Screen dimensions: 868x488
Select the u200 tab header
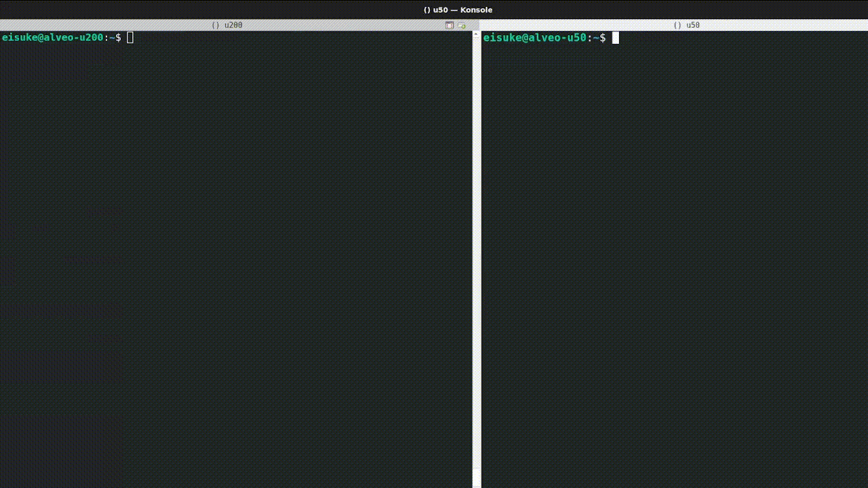[x=233, y=25]
